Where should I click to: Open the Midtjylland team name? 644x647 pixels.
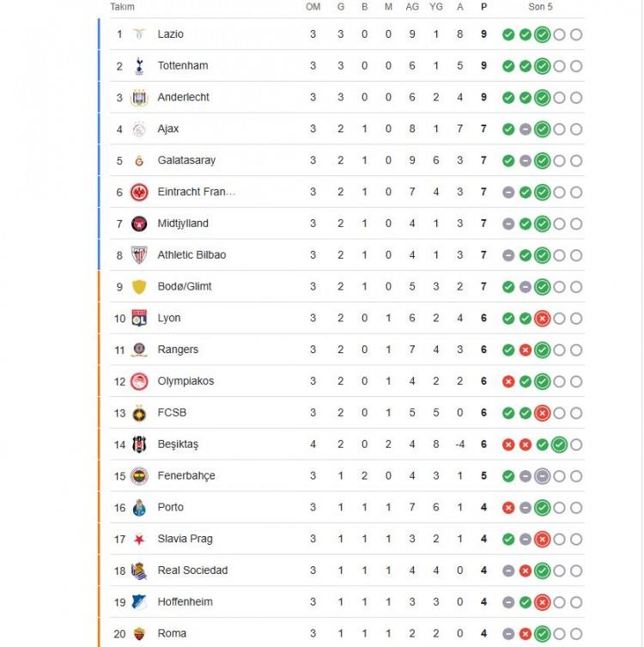[x=183, y=223]
